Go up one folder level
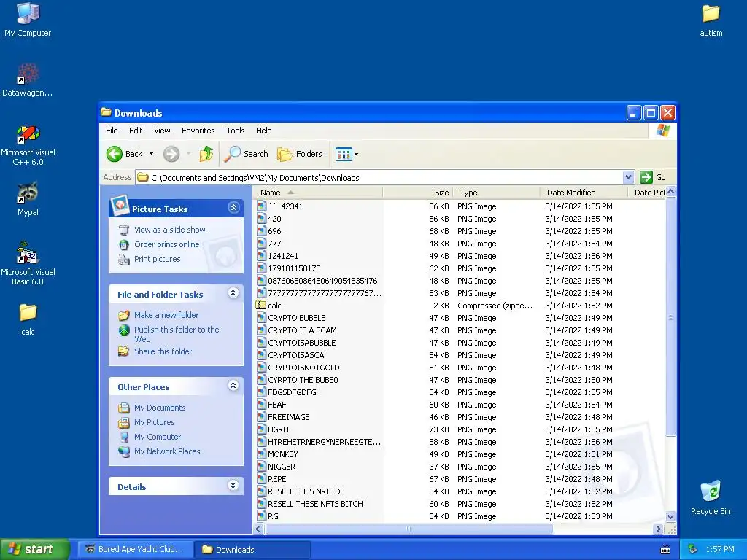The height and width of the screenshot is (560, 747). (x=206, y=154)
